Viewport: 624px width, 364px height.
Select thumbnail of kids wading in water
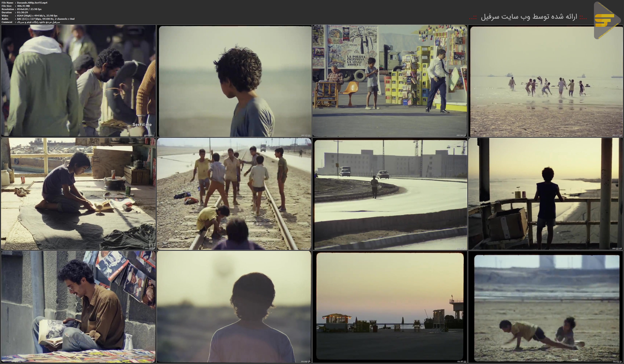546,81
